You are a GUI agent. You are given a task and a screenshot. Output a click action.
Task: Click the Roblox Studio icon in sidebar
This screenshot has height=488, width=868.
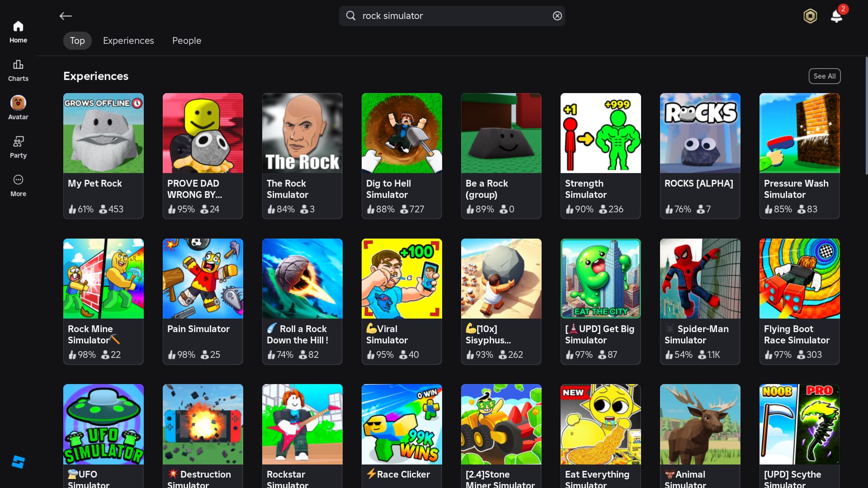pos(18,462)
